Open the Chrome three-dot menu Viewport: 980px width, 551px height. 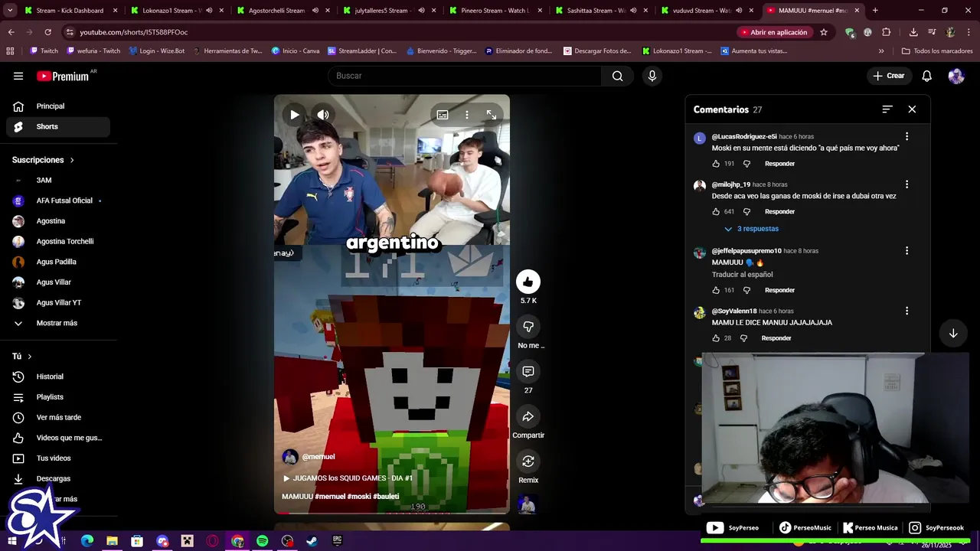969,32
